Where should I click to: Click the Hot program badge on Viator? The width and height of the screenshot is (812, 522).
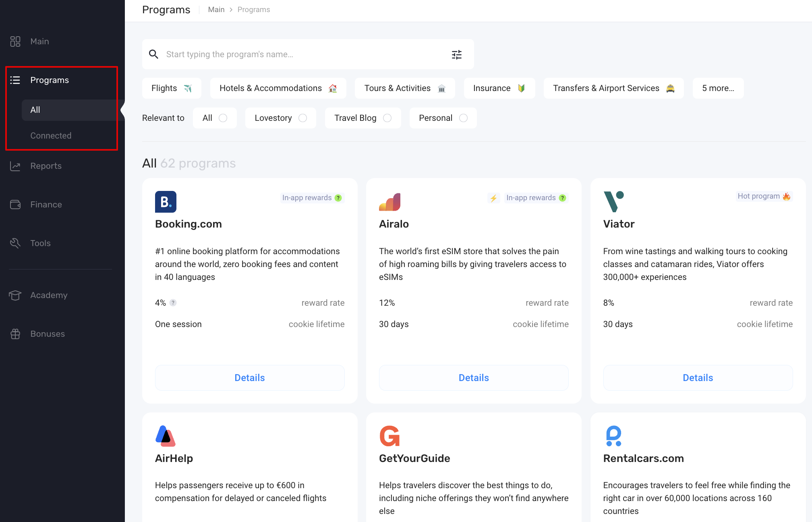click(x=764, y=196)
